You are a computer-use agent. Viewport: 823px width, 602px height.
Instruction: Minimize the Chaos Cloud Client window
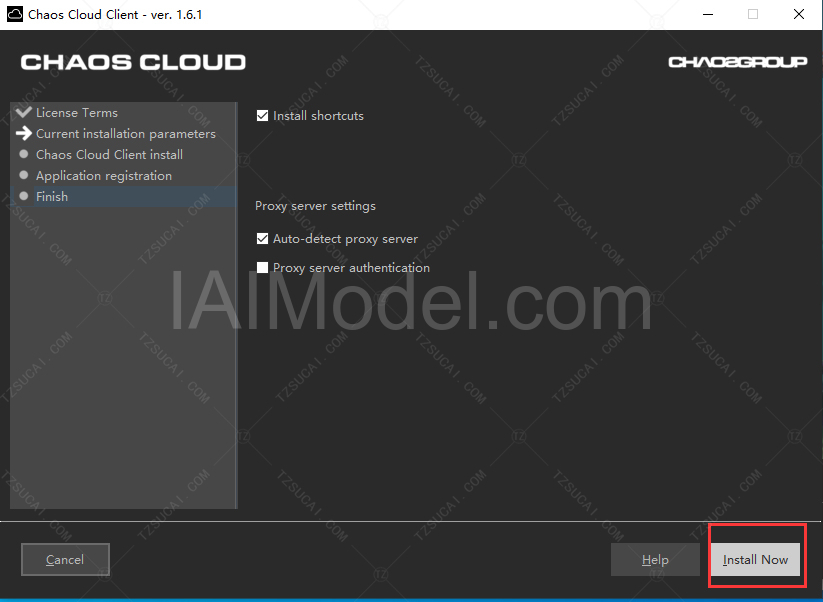[708, 14]
